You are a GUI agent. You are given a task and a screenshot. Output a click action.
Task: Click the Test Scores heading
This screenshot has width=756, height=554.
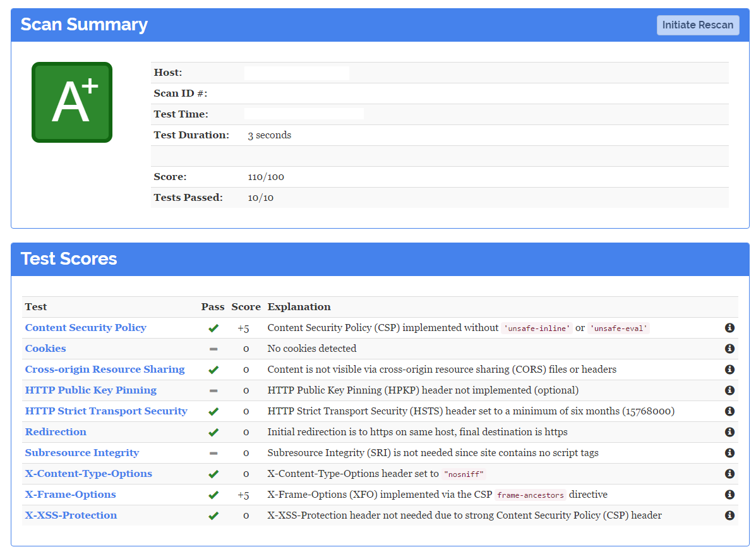tap(68, 259)
